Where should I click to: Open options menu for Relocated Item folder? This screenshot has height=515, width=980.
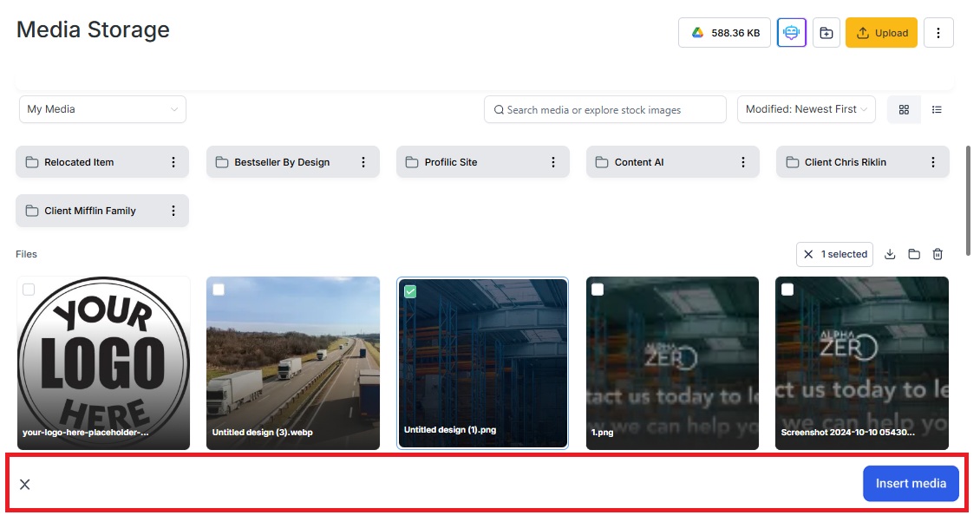coord(173,162)
